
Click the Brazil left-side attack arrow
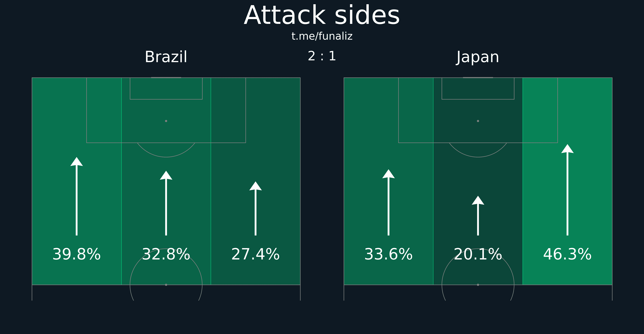(77, 196)
